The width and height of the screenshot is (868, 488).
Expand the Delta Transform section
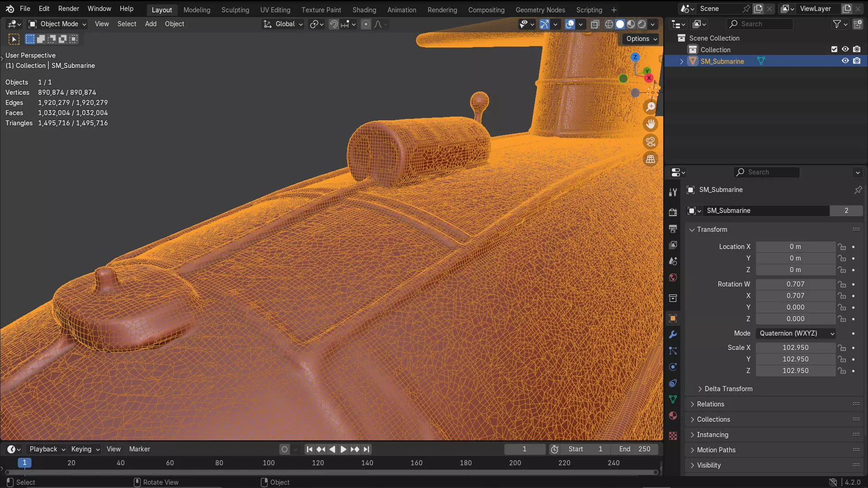(728, 389)
